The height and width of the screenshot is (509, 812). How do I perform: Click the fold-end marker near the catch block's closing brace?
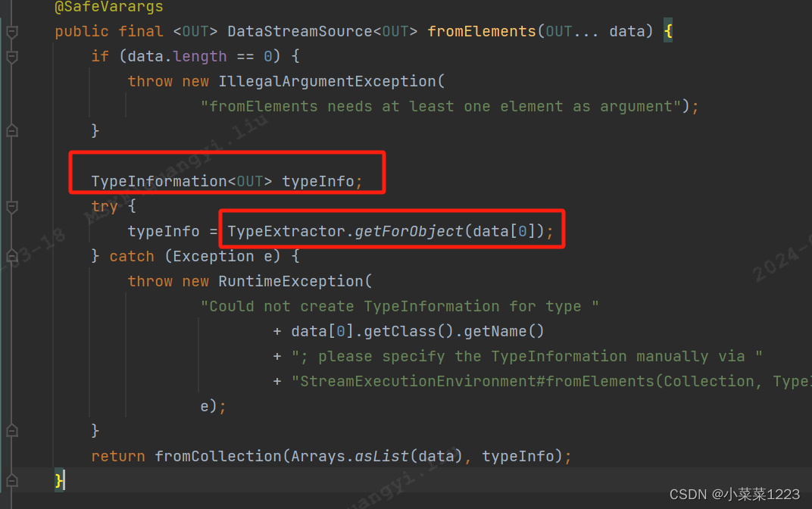click(x=11, y=429)
